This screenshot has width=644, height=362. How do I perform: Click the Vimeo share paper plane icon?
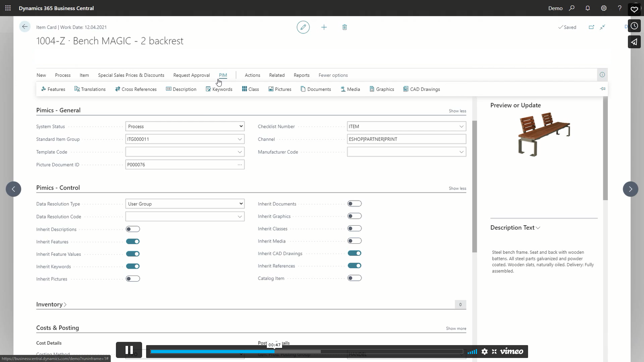click(x=634, y=42)
